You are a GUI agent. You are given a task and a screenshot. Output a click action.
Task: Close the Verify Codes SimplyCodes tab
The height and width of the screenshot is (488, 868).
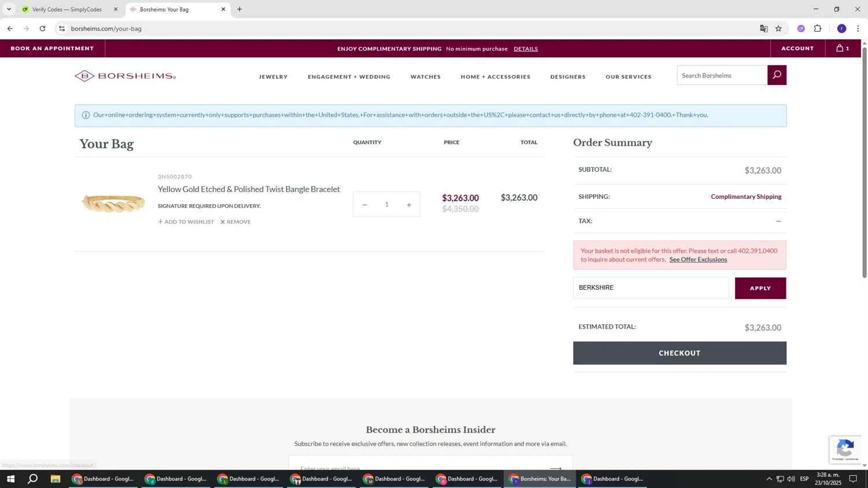pyautogui.click(x=116, y=9)
